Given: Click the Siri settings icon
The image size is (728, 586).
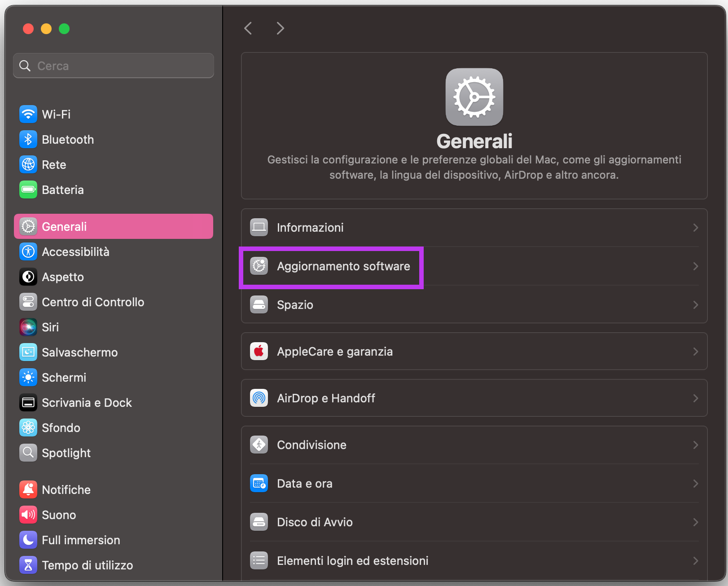Looking at the screenshot, I should 28,327.
